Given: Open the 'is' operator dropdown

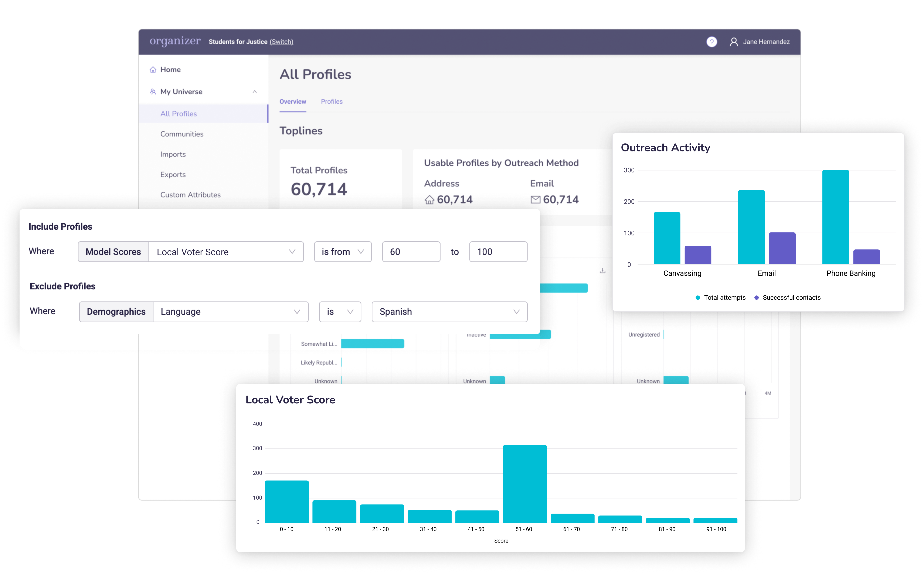Looking at the screenshot, I should click(x=340, y=312).
